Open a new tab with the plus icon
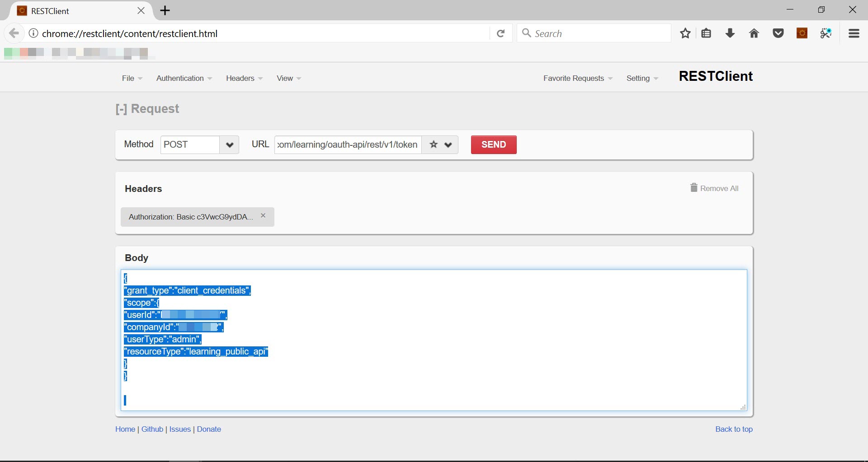 (165, 10)
